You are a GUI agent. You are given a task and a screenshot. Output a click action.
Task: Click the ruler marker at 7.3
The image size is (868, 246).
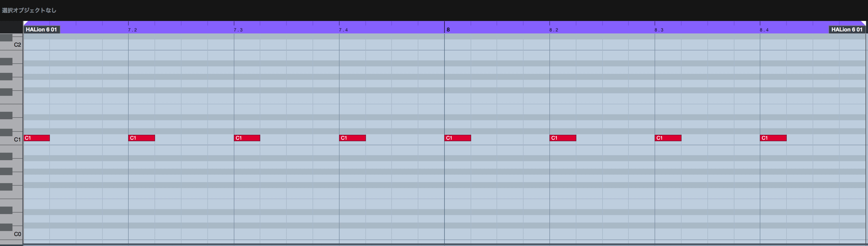pyautogui.click(x=238, y=30)
